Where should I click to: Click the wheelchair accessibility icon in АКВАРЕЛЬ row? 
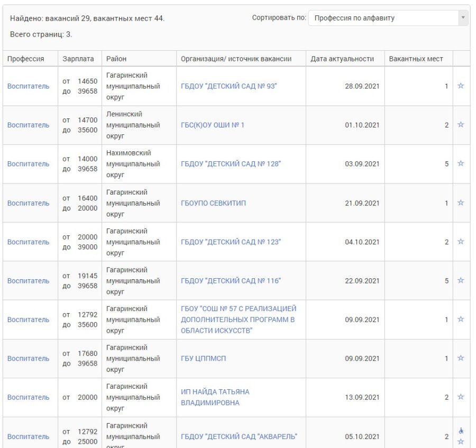[x=461, y=431]
